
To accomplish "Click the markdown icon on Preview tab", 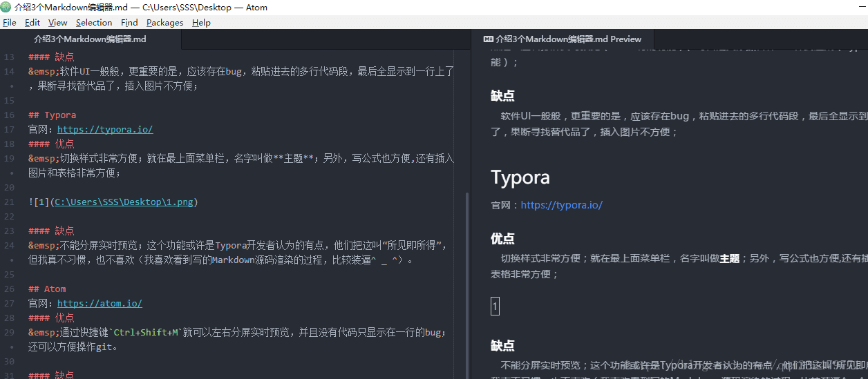I will point(488,39).
